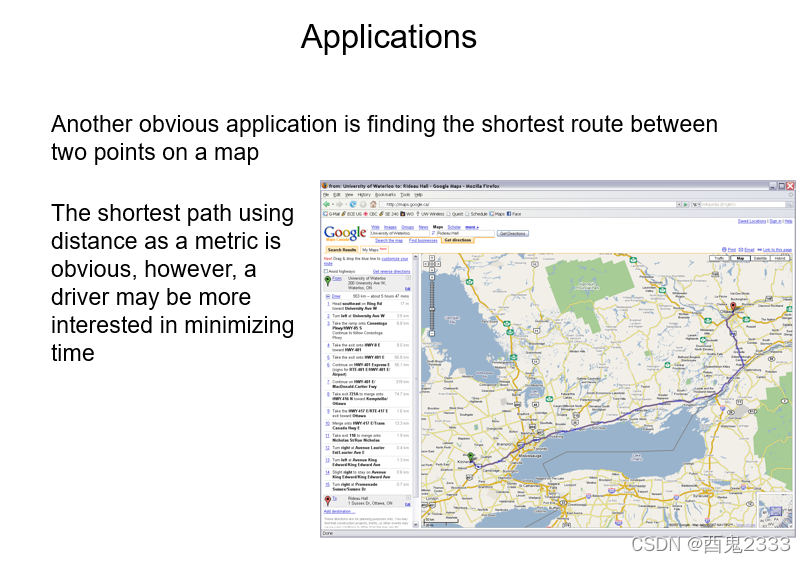The height and width of the screenshot is (563, 806).
Task: Click the red destination marker on the map
Action: pos(733,307)
